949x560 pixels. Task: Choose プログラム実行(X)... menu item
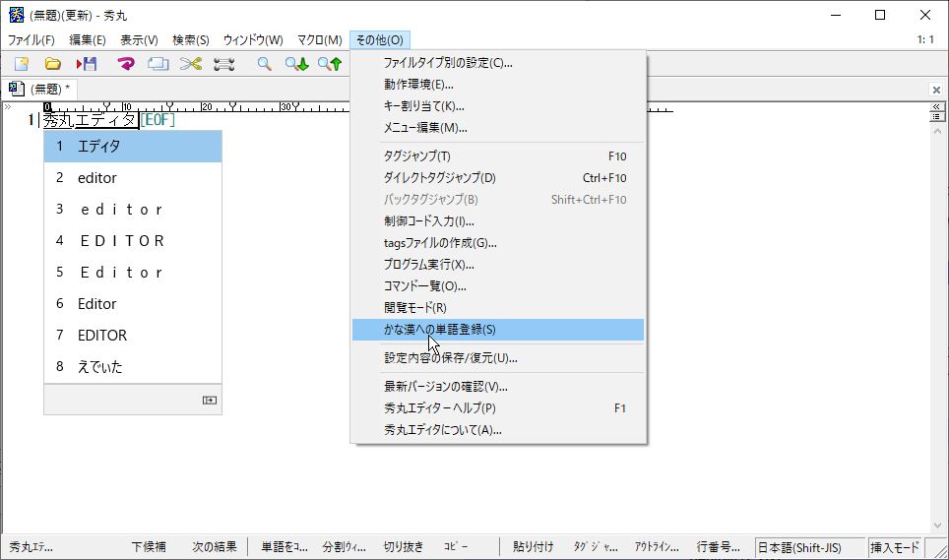pyautogui.click(x=498, y=265)
